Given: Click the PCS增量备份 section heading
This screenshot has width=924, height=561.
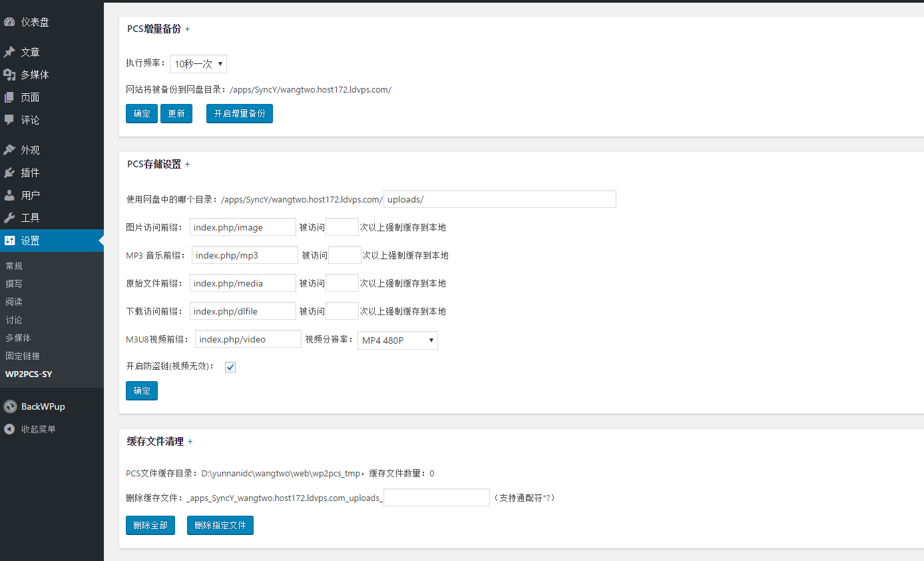Looking at the screenshot, I should click(154, 29).
